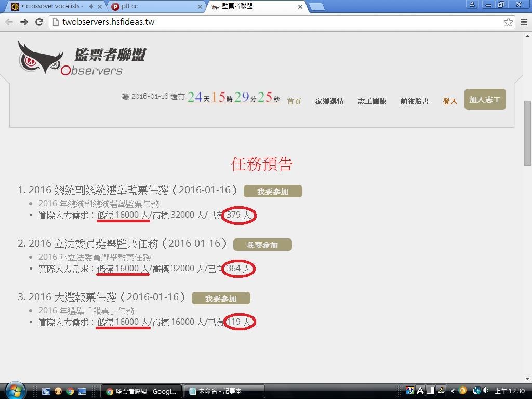Click 我要參加 for 大選報票任務
This screenshot has width=532, height=399.
point(221,298)
